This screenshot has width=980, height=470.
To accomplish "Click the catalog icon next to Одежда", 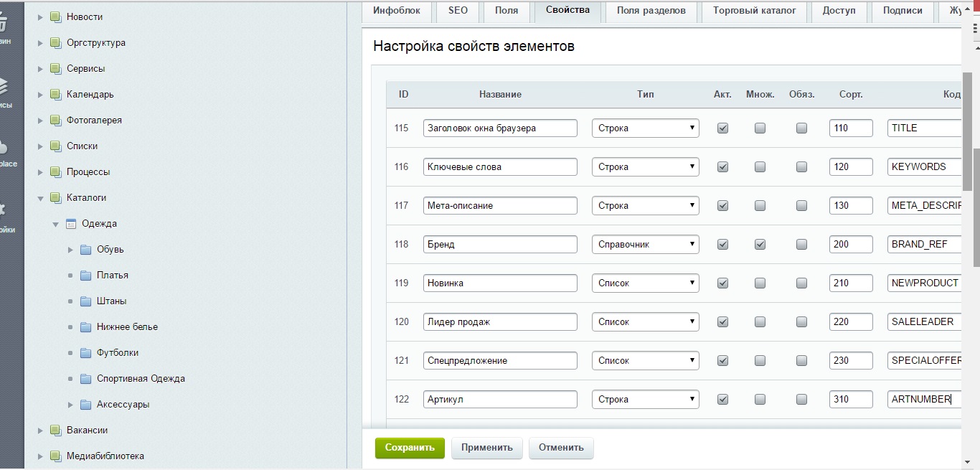I will (x=71, y=224).
